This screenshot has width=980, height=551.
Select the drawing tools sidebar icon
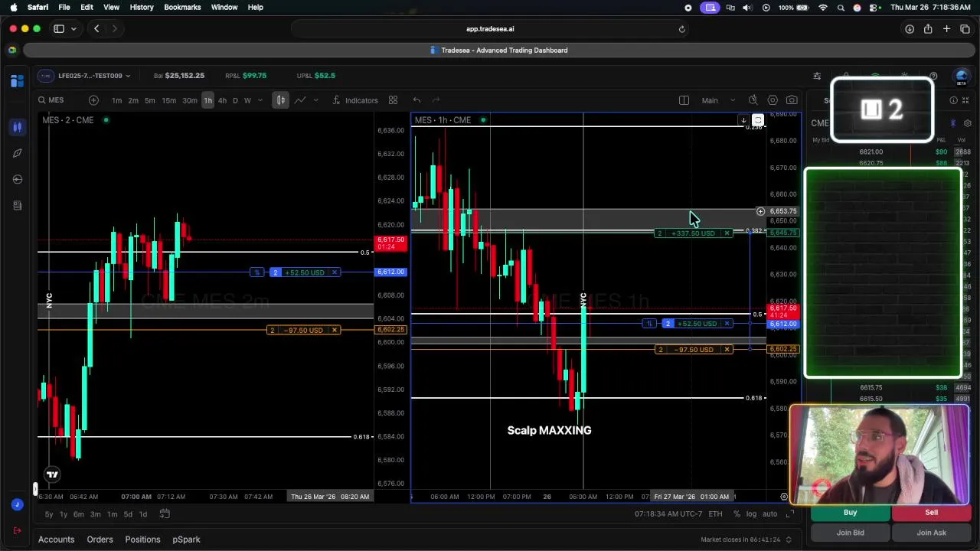point(18,127)
